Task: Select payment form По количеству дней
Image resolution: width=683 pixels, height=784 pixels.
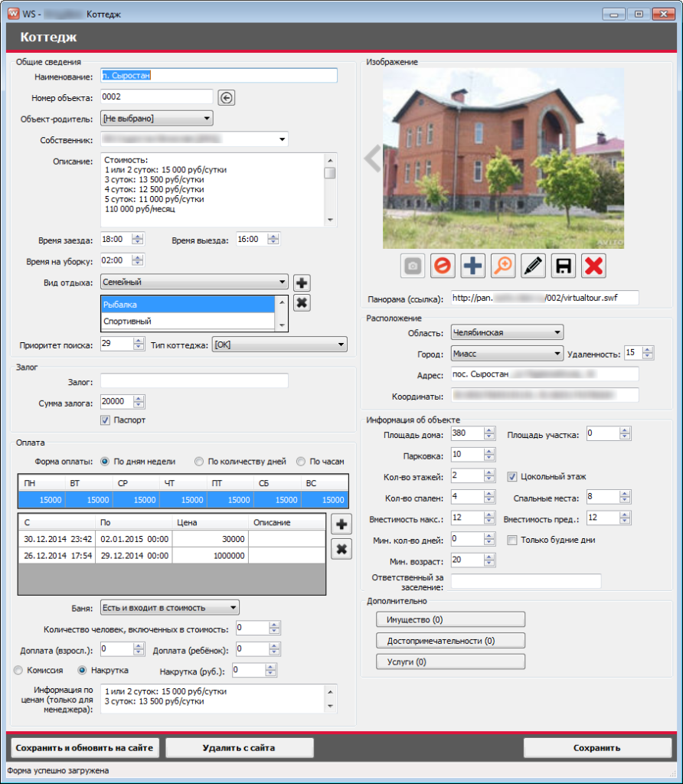Action: click(199, 462)
